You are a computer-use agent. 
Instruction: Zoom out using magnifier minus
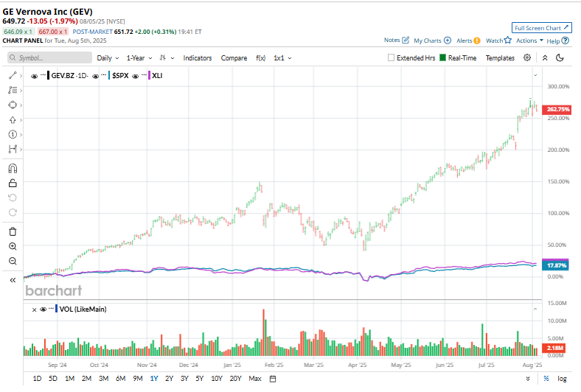(x=13, y=261)
